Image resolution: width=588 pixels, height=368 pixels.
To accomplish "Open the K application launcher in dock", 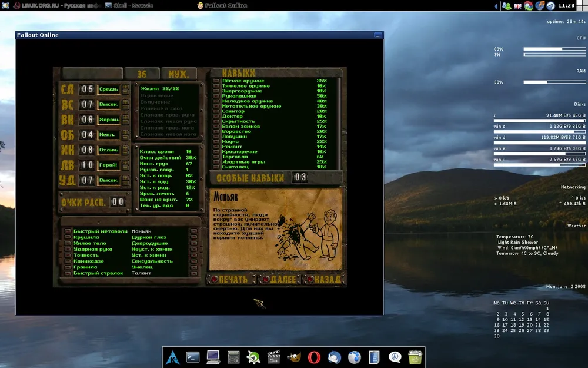I will pos(173,357).
